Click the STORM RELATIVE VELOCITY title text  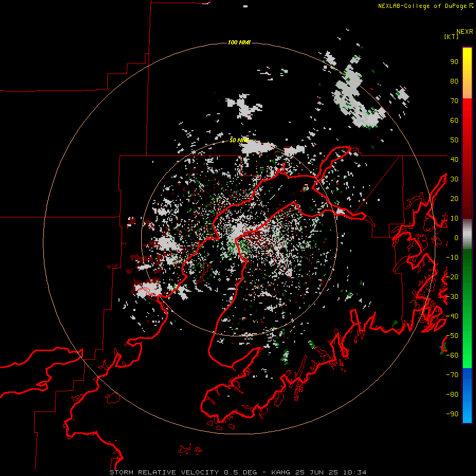[164, 472]
